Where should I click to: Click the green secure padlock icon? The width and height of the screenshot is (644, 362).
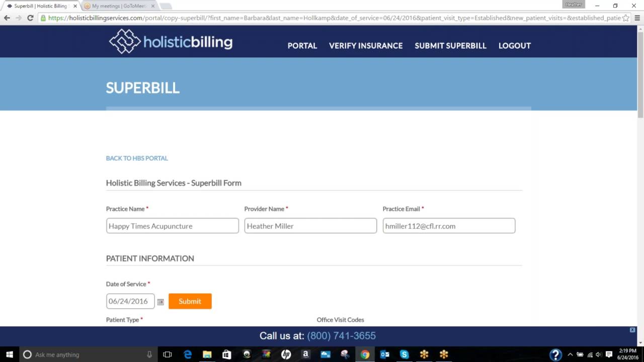tap(43, 18)
